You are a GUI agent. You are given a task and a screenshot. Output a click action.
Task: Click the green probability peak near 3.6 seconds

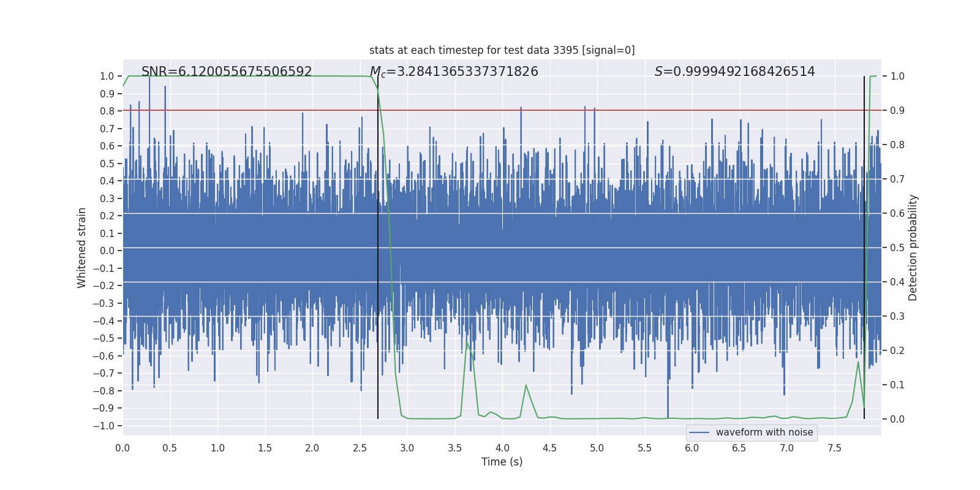point(467,343)
